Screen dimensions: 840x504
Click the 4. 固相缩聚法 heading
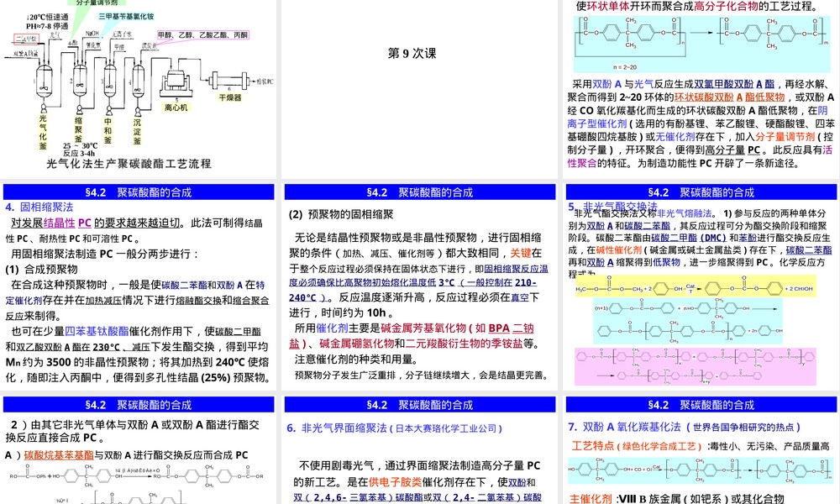pos(39,207)
